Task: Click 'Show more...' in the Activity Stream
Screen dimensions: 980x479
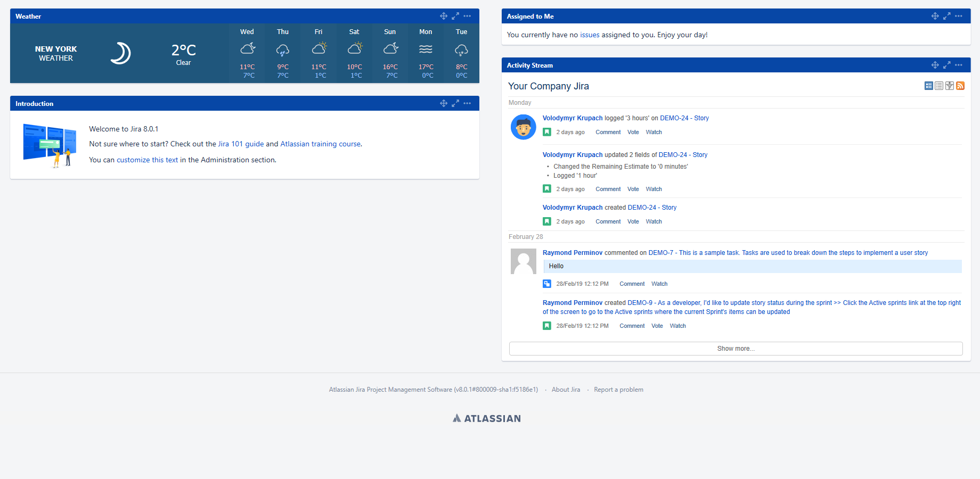Action: coord(736,349)
